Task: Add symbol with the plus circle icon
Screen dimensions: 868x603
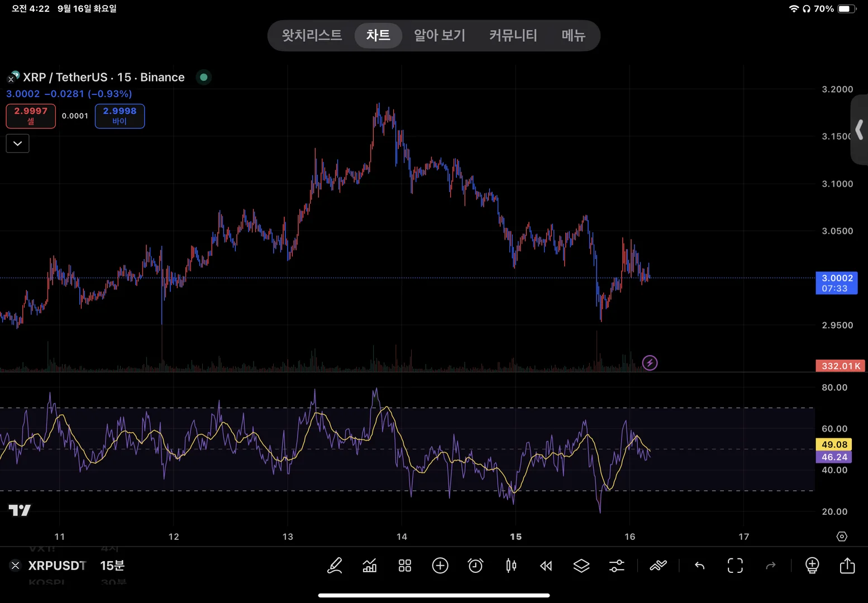Action: pos(440,566)
